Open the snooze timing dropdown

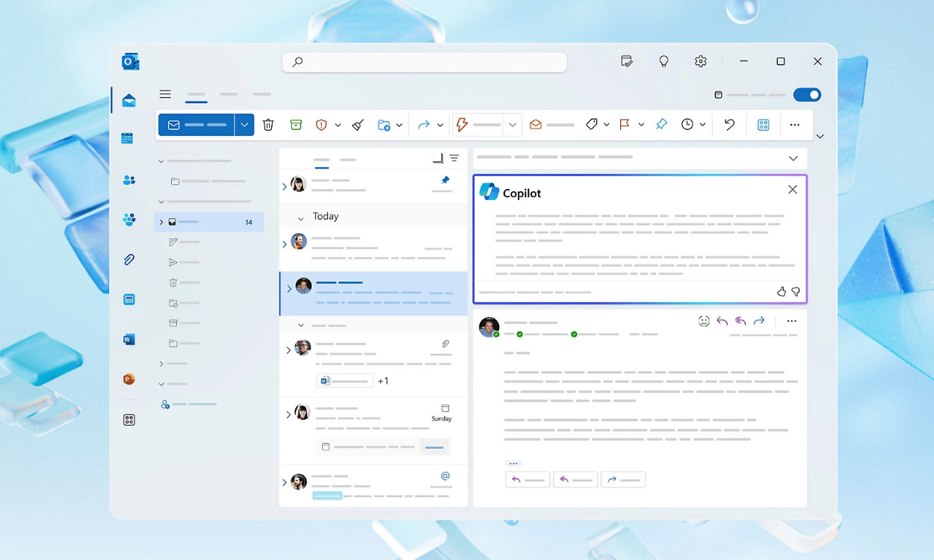(x=701, y=124)
